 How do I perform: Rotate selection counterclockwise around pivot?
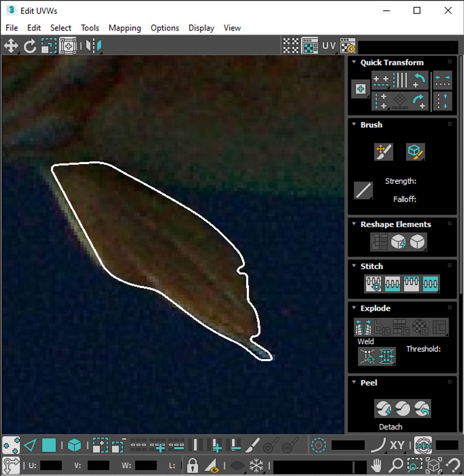click(419, 80)
